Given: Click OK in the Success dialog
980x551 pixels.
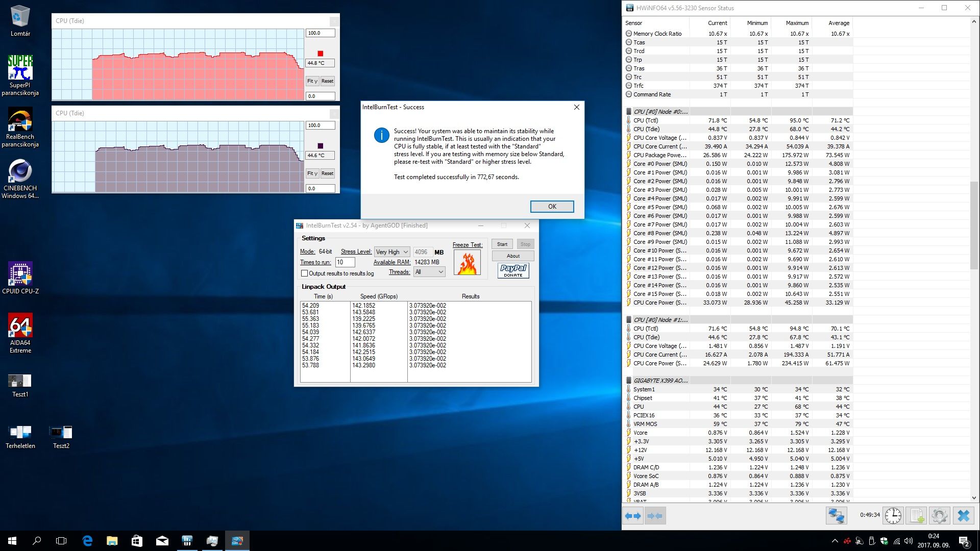Looking at the screenshot, I should pos(552,207).
